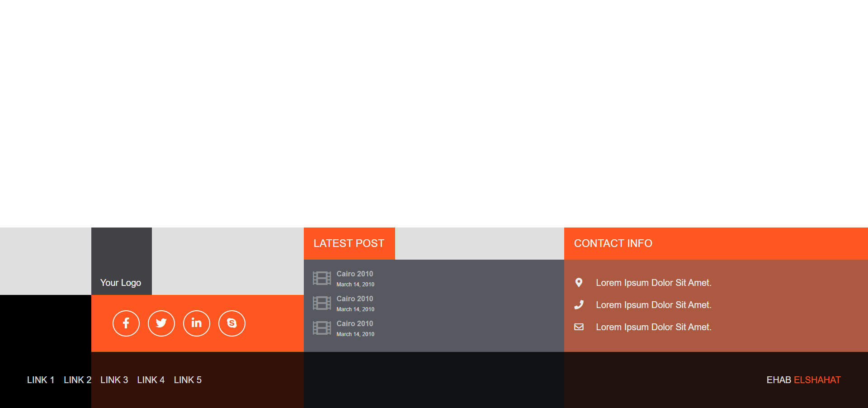Click the EHAB ELSHAHAT credit text

803,380
